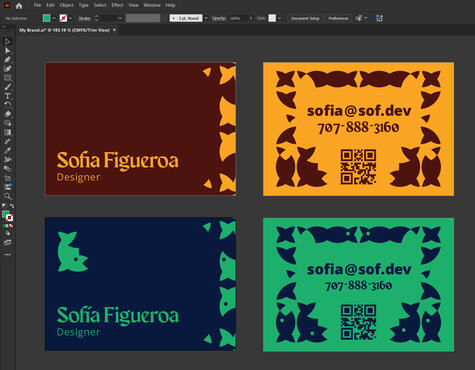The image size is (475, 370).
Task: Set paint mode to Color
Action: click(4, 226)
